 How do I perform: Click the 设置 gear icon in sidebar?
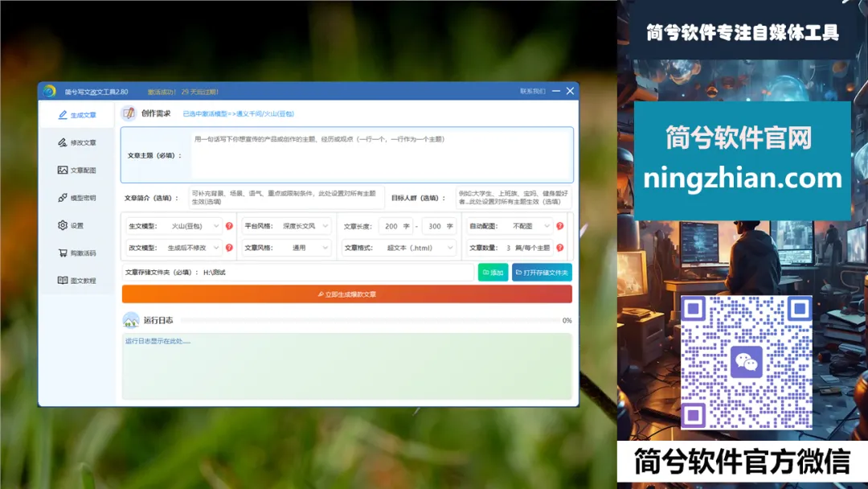tap(63, 225)
